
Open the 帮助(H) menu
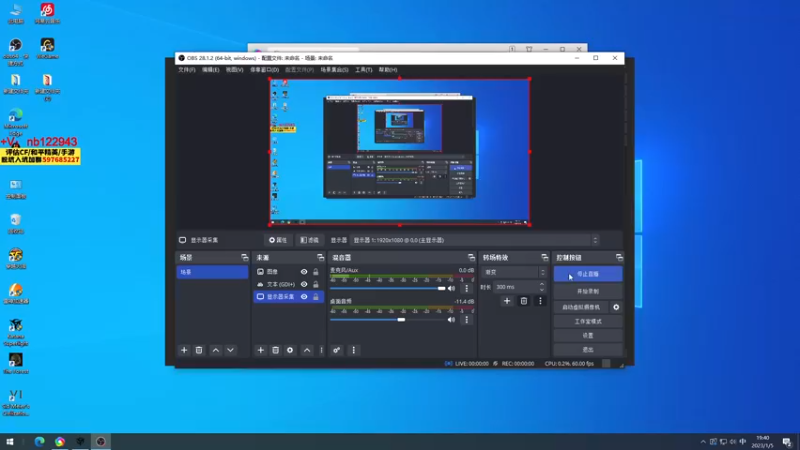pos(388,70)
